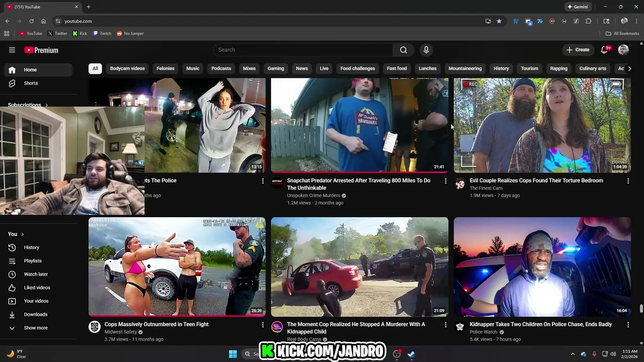Open Home in the sidebar
This screenshot has width=644, height=362.
[38, 70]
